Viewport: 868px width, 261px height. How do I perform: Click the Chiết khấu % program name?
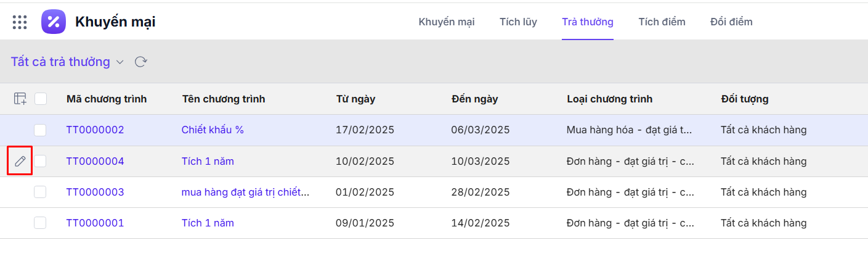coord(213,130)
